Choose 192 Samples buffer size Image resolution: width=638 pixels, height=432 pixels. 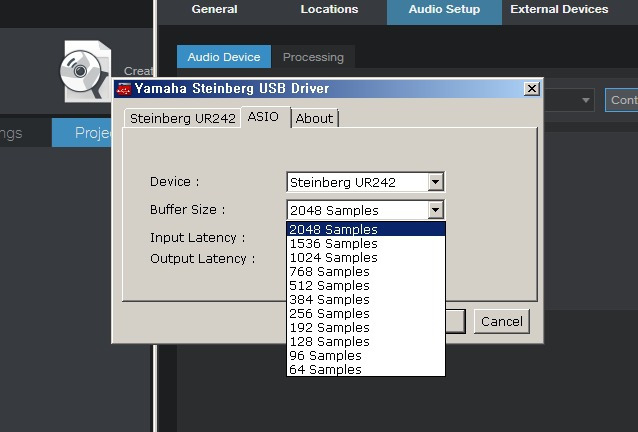[x=365, y=327]
